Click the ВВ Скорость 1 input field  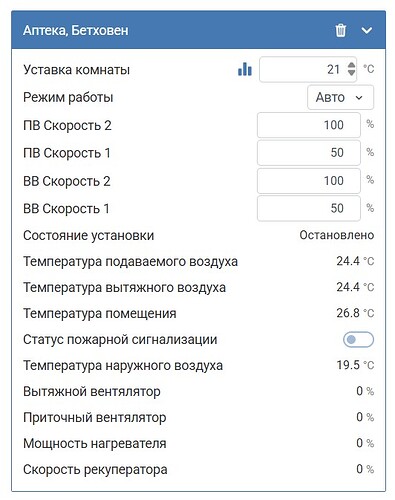pos(309,208)
